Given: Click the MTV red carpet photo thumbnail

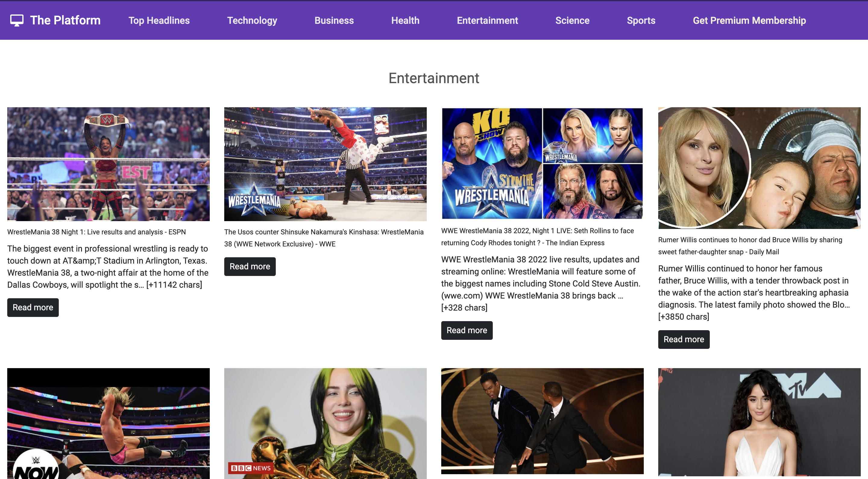Looking at the screenshot, I should coord(759,422).
